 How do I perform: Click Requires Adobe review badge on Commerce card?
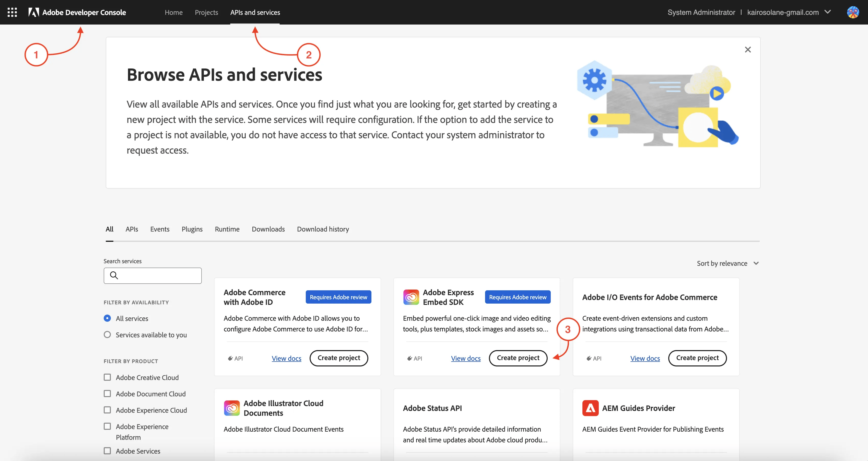point(338,297)
